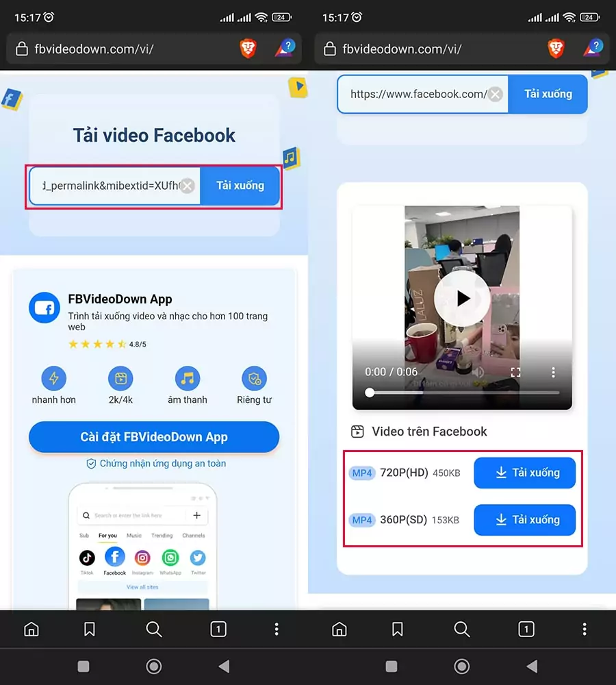
Task: Tap Android recents square on left phone
Action: pos(84,667)
